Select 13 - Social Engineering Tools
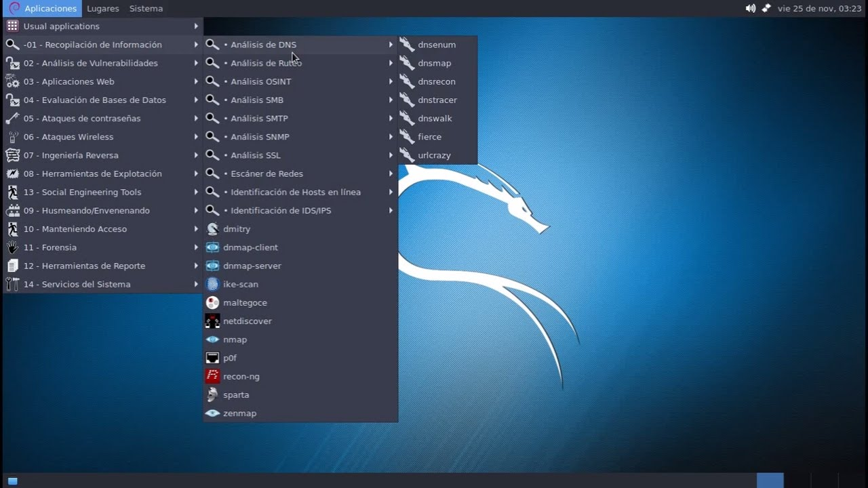868x488 pixels. [102, 192]
